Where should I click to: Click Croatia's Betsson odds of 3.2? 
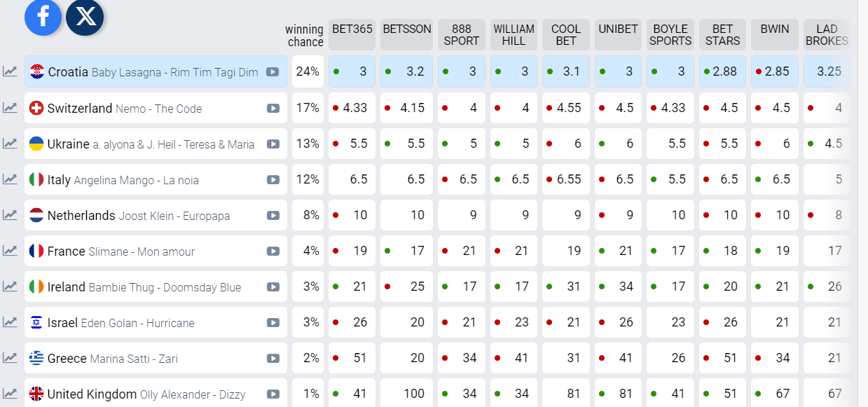point(406,71)
